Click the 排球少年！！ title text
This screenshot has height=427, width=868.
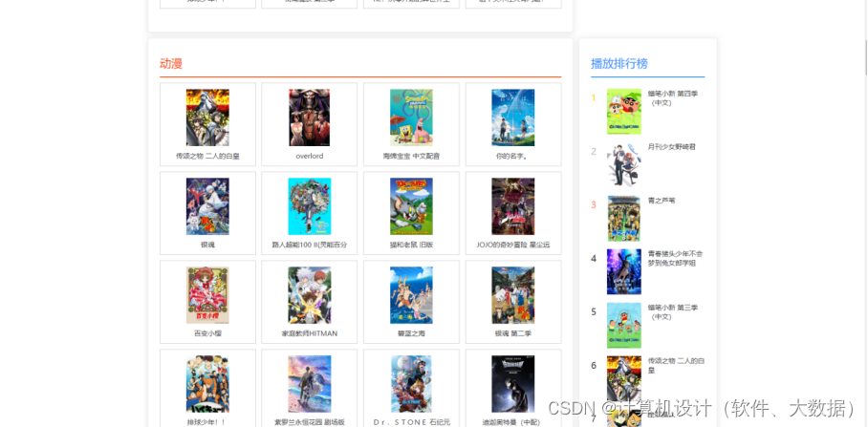pos(207,422)
